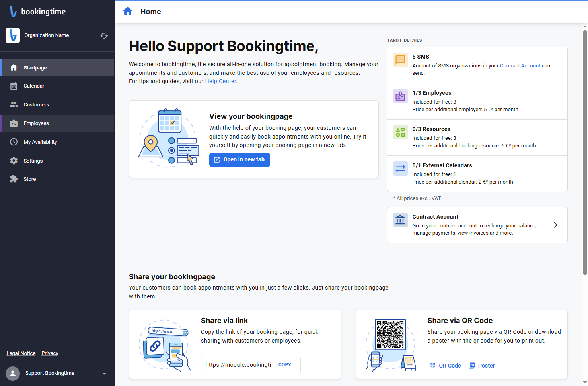Follow the Contract Account link in SMS details
588x386 pixels.
point(520,66)
